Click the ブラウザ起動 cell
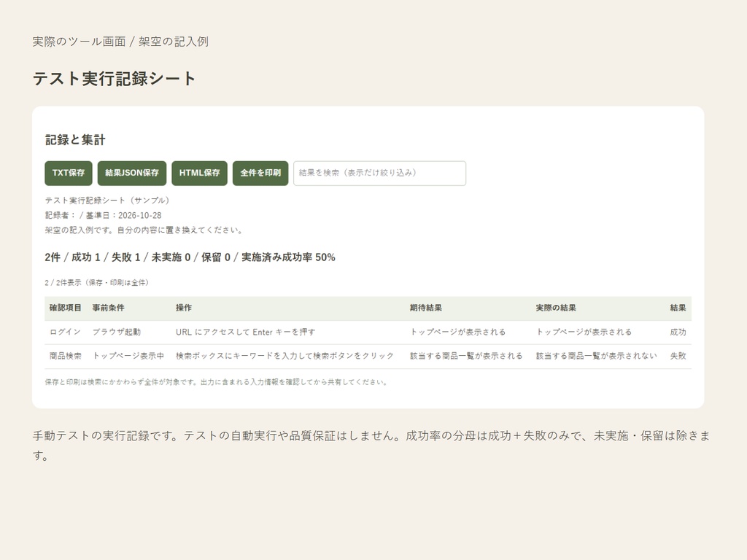747x560 pixels. [x=116, y=332]
